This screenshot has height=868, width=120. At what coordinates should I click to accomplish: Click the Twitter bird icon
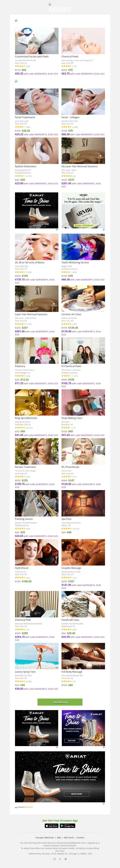pyautogui.click(x=65, y=859)
